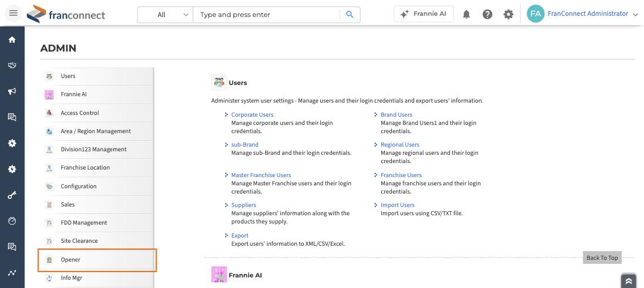Click the Back To Top button
The height and width of the screenshot is (288, 644).
point(602,257)
